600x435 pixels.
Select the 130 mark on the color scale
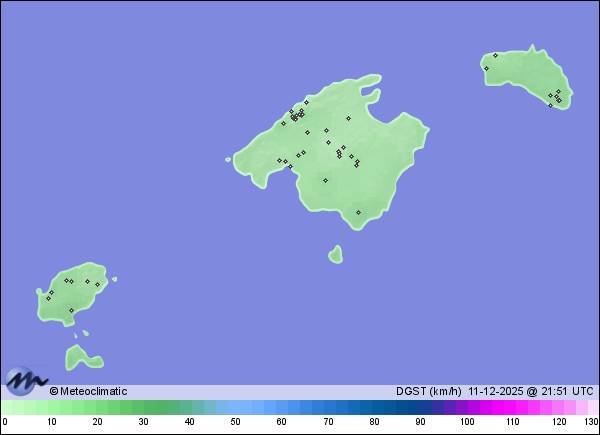[x=591, y=422]
